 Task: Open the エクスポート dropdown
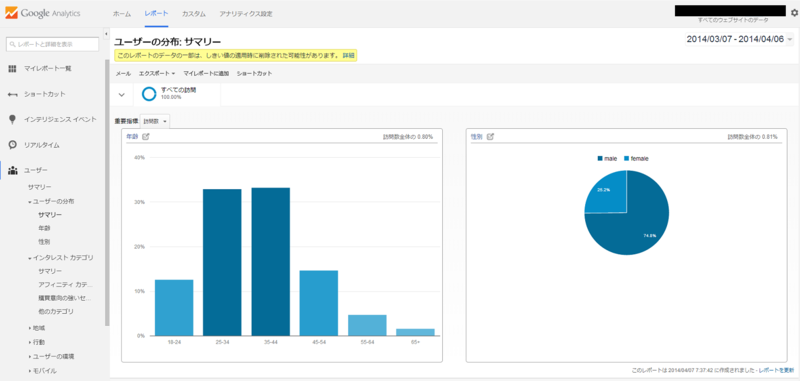tap(157, 73)
